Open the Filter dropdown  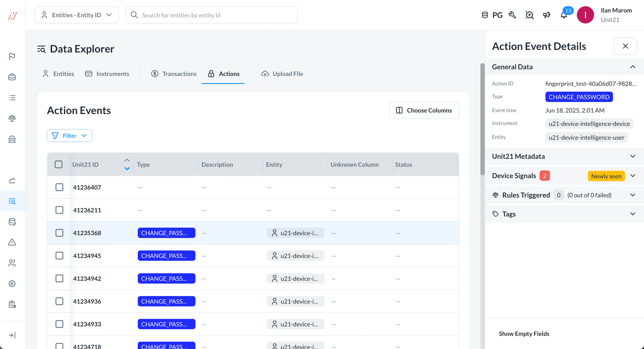(x=70, y=136)
